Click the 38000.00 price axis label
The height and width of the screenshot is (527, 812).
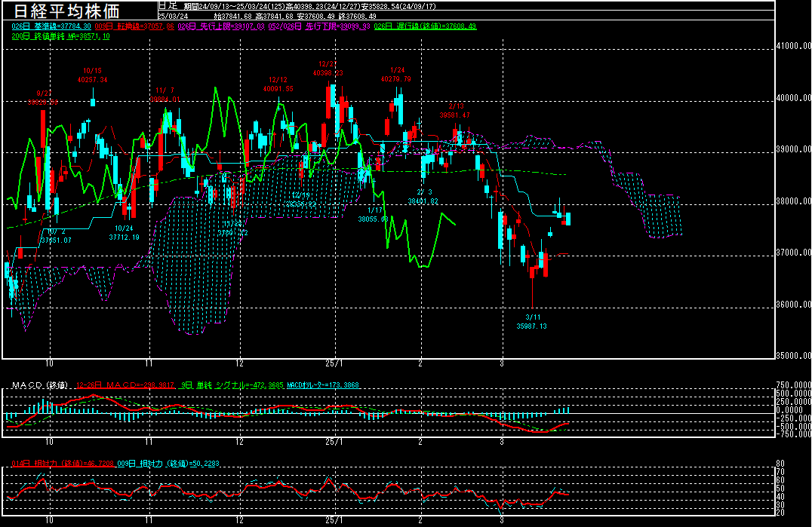[794, 201]
